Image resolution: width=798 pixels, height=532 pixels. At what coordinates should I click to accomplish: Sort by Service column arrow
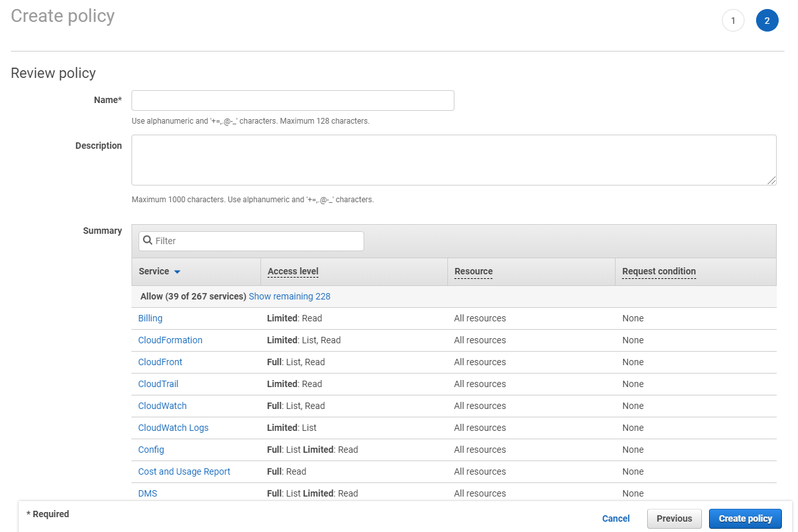point(177,272)
